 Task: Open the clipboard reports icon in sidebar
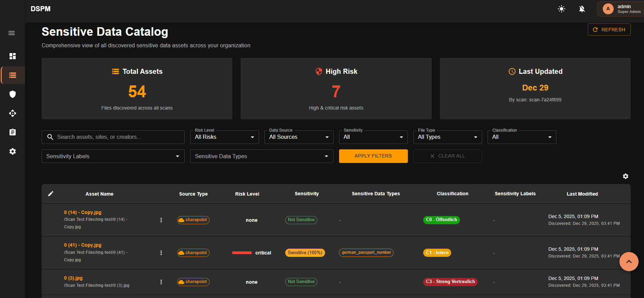[x=13, y=132]
